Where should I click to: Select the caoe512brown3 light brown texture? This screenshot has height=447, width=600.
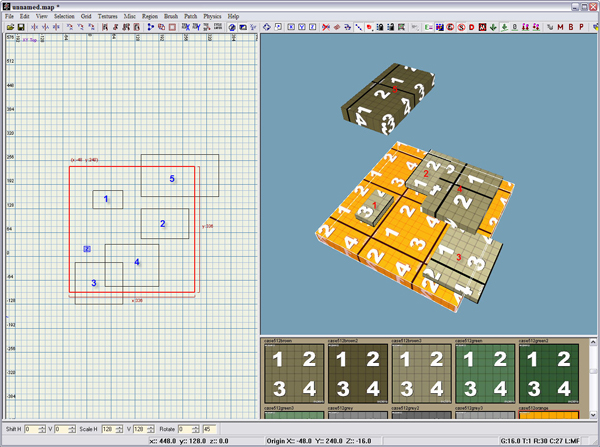[421, 374]
